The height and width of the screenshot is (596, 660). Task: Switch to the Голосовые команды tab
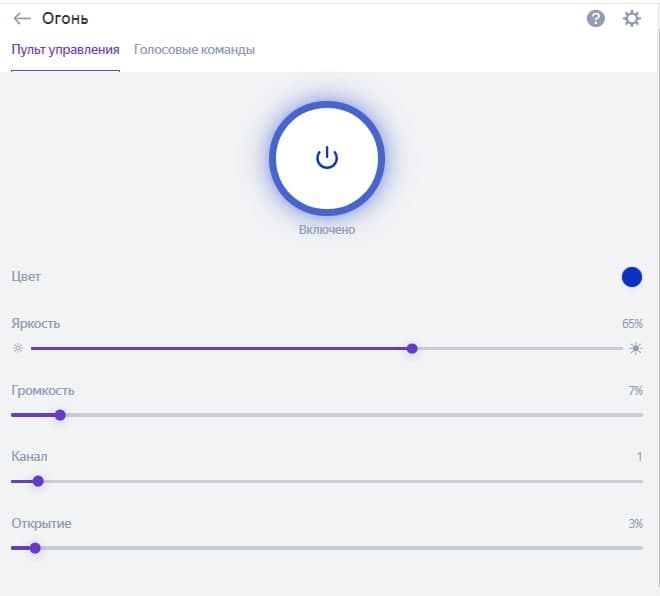(x=194, y=50)
